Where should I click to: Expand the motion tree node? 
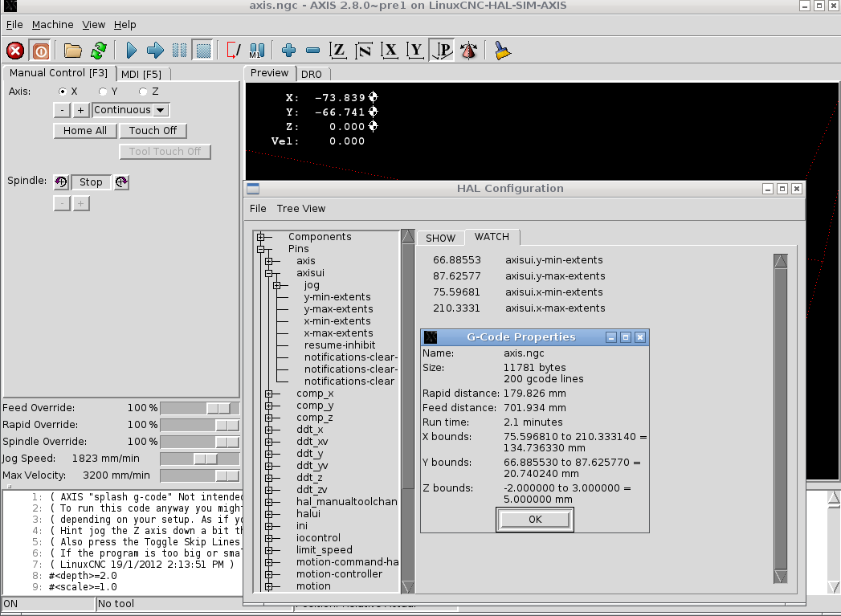click(x=269, y=586)
